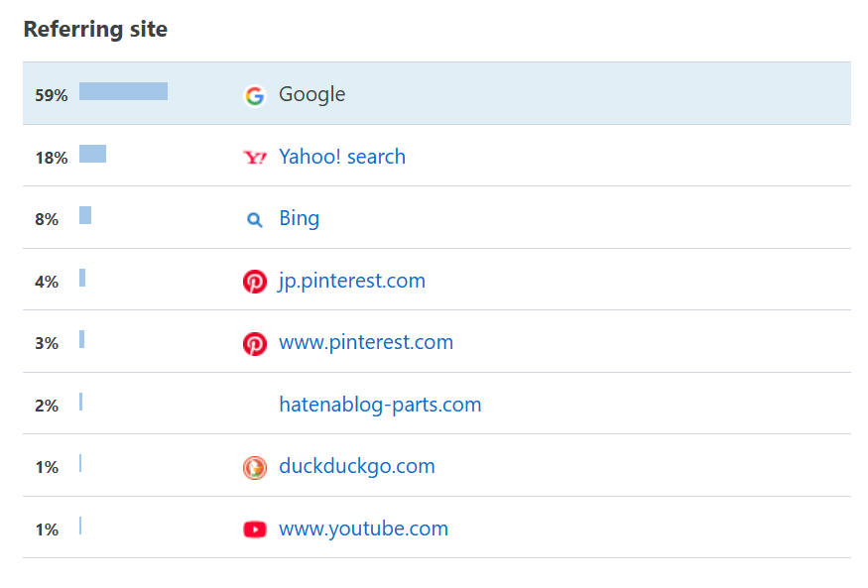Click the 3% value text
This screenshot has height=588, width=868.
tap(47, 343)
